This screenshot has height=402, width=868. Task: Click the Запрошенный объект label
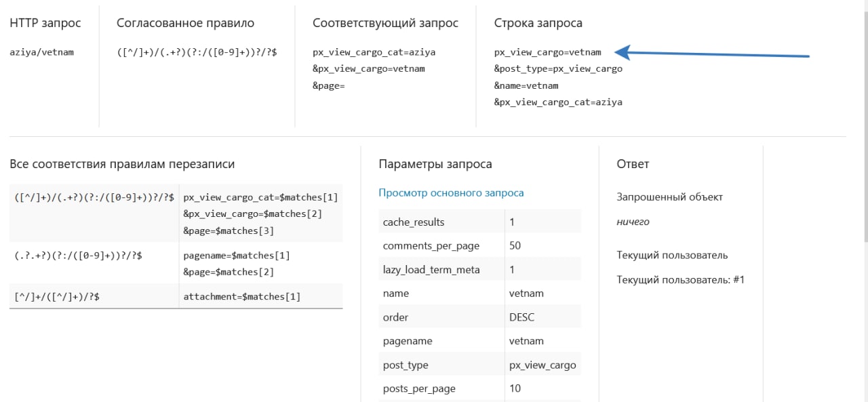(669, 197)
